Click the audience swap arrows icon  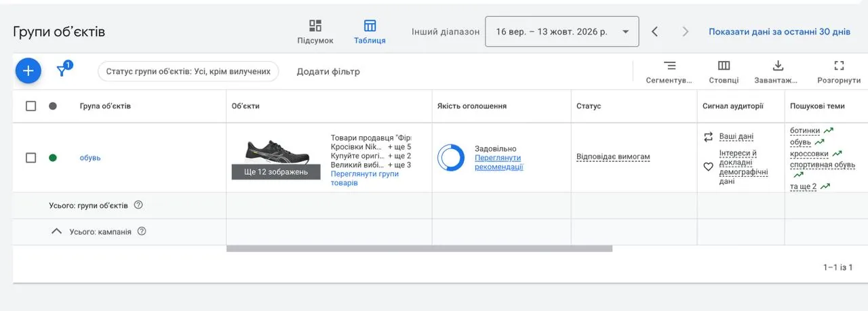point(708,137)
